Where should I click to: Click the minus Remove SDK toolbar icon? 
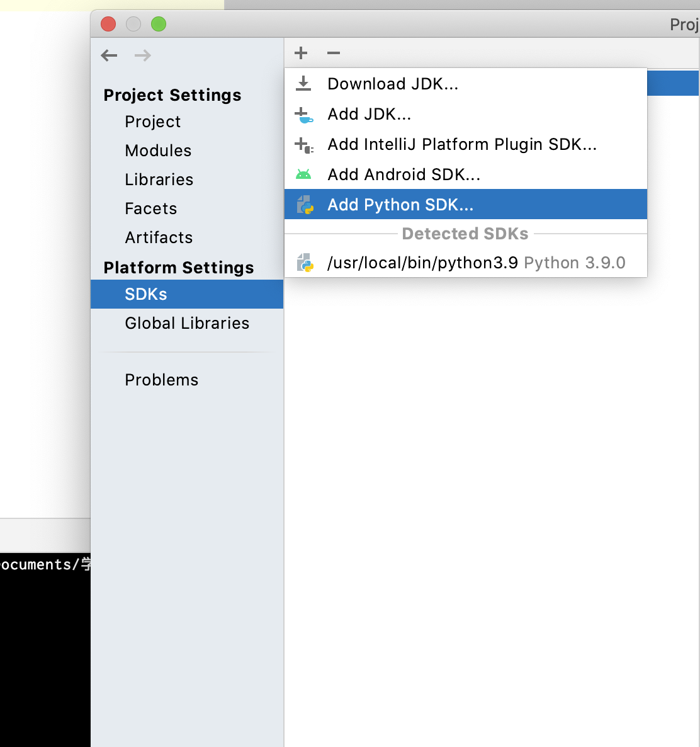click(x=334, y=53)
